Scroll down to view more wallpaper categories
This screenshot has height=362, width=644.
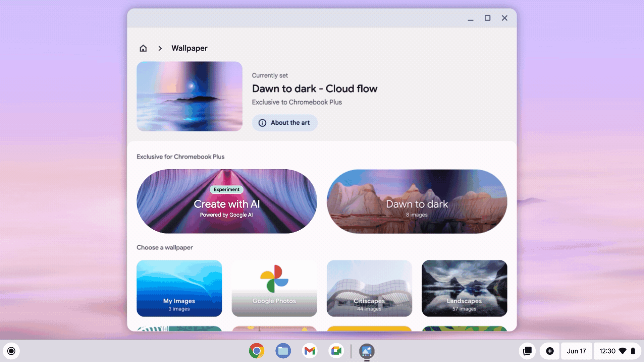(322, 287)
